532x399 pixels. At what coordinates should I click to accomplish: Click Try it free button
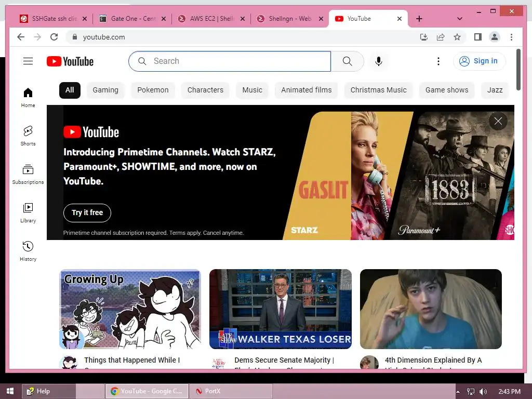[87, 212]
